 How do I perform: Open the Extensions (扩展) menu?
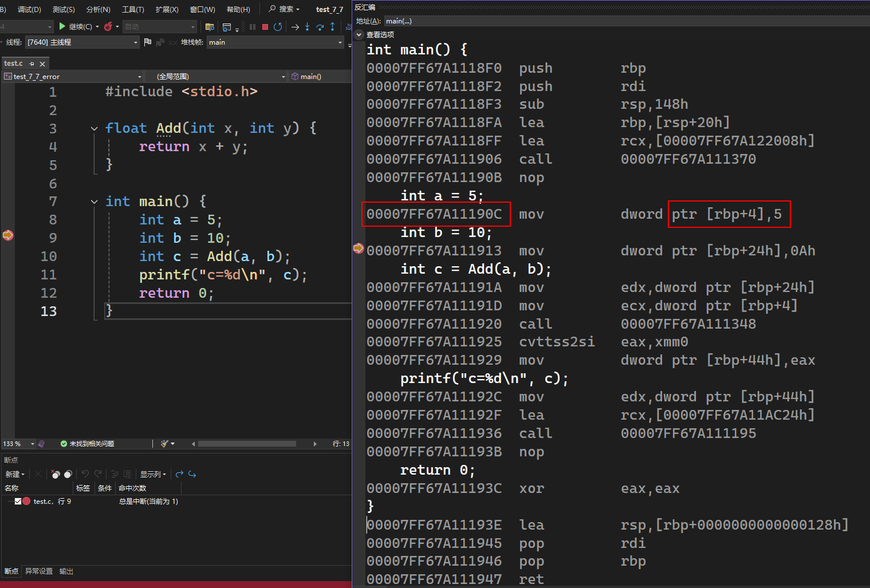point(167,9)
